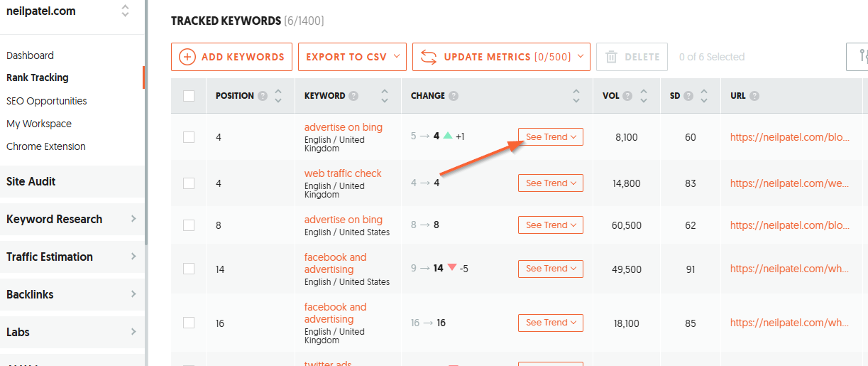The image size is (868, 366).
Task: Open the Export to CSV dropdown
Action: point(352,57)
